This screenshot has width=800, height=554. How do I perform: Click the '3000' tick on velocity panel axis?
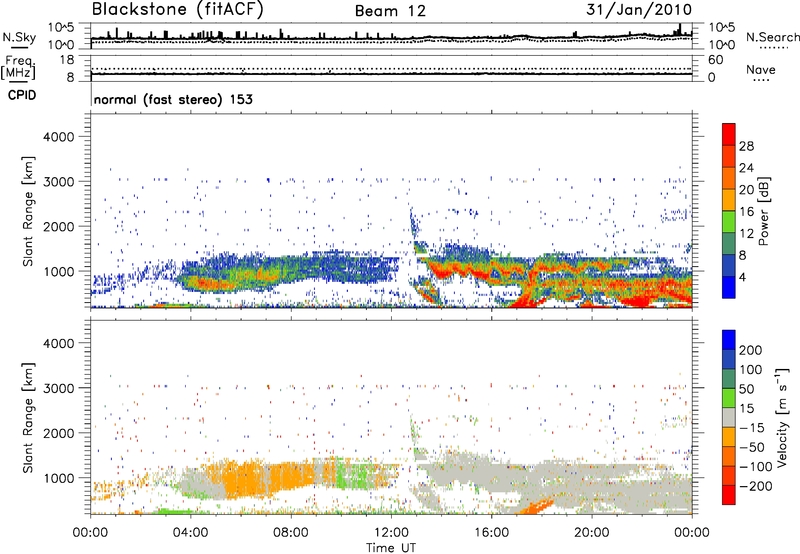click(59, 388)
